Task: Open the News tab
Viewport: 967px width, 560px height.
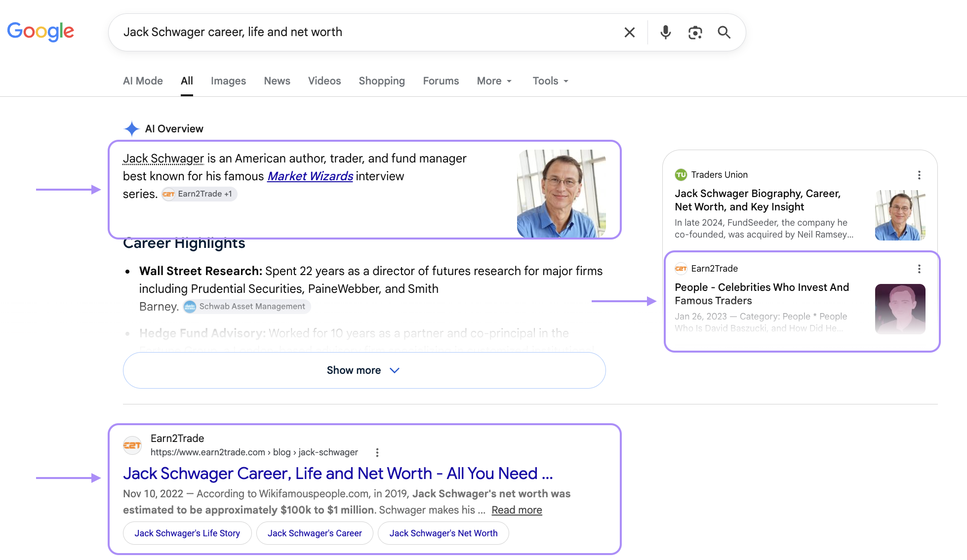Action: click(x=277, y=81)
